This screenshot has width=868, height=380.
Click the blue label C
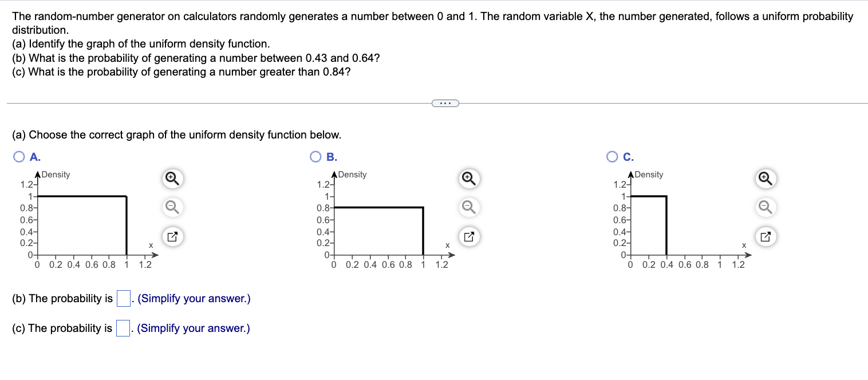point(625,156)
